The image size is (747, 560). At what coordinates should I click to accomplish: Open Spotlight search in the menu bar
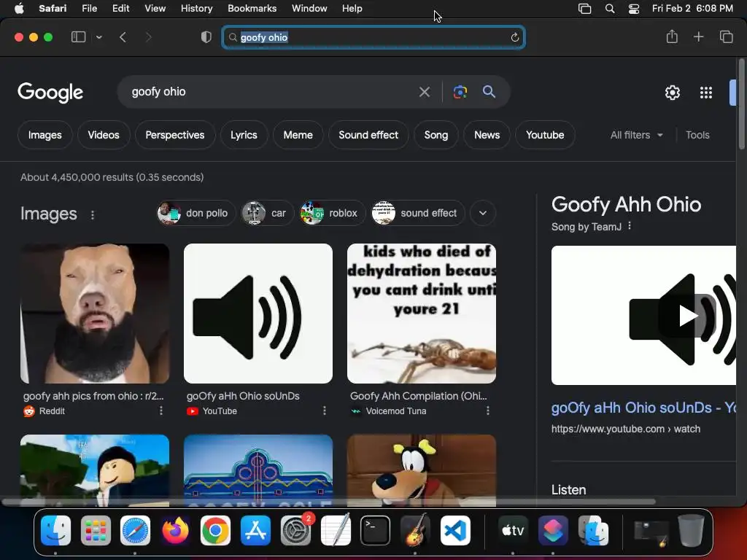point(609,9)
